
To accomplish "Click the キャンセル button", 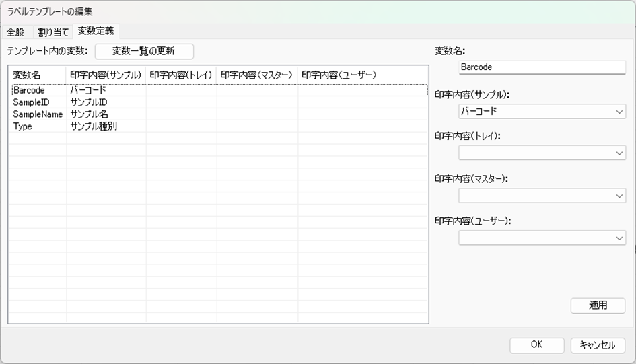I will [598, 344].
